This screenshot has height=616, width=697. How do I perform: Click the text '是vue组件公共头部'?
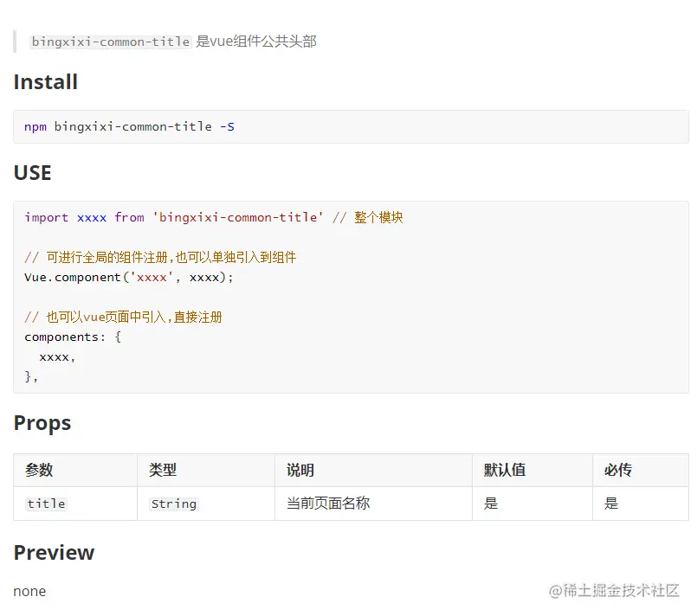(x=256, y=42)
